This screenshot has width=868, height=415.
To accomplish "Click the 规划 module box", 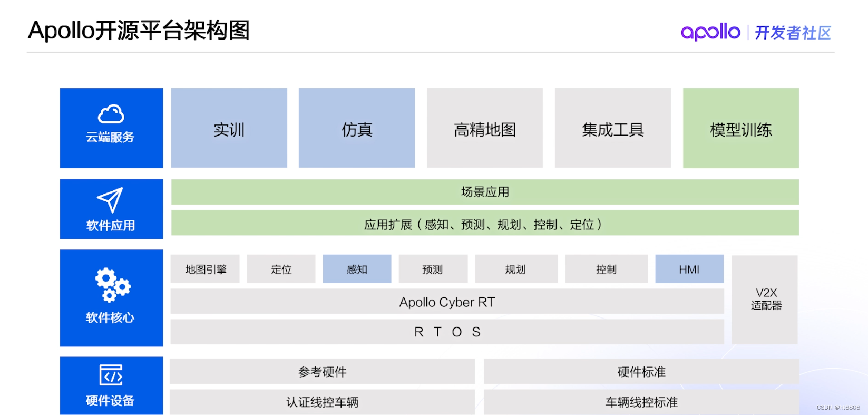I will tap(516, 269).
